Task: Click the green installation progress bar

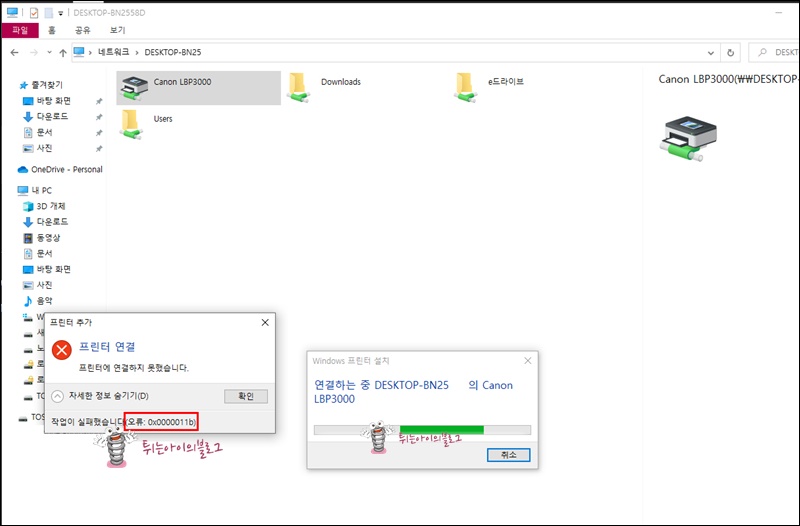Action: click(x=441, y=430)
